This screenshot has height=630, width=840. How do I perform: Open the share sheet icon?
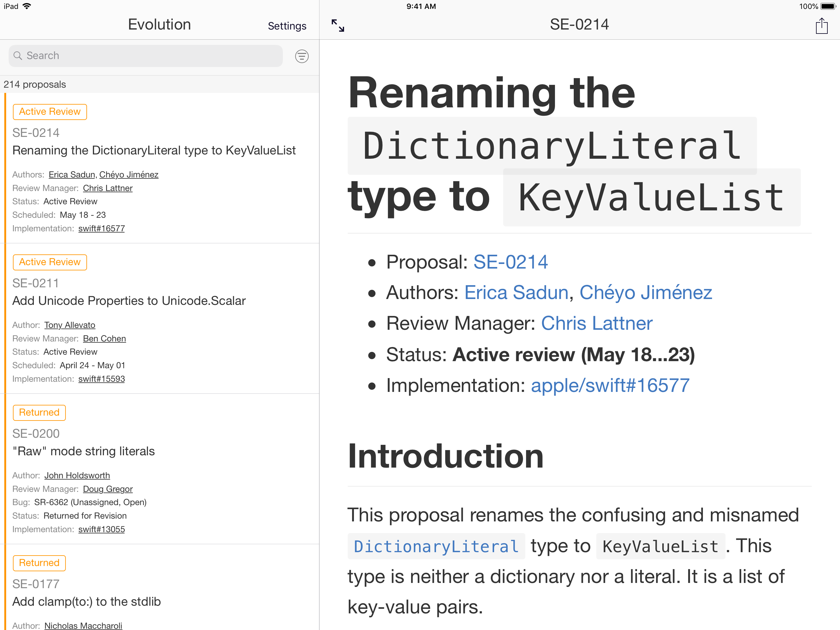(821, 26)
